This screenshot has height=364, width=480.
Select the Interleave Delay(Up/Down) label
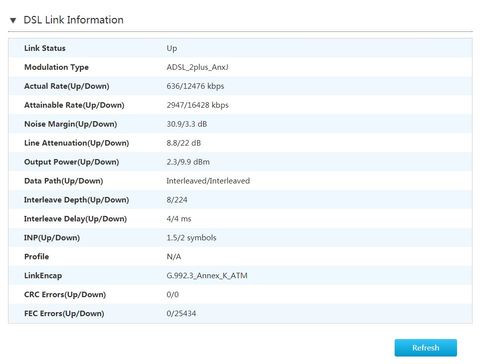coord(75,219)
